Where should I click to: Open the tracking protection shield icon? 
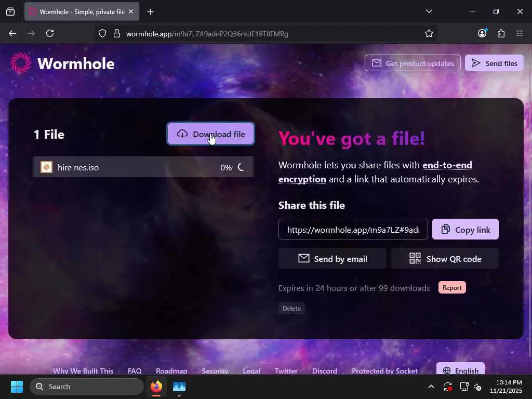pos(102,34)
